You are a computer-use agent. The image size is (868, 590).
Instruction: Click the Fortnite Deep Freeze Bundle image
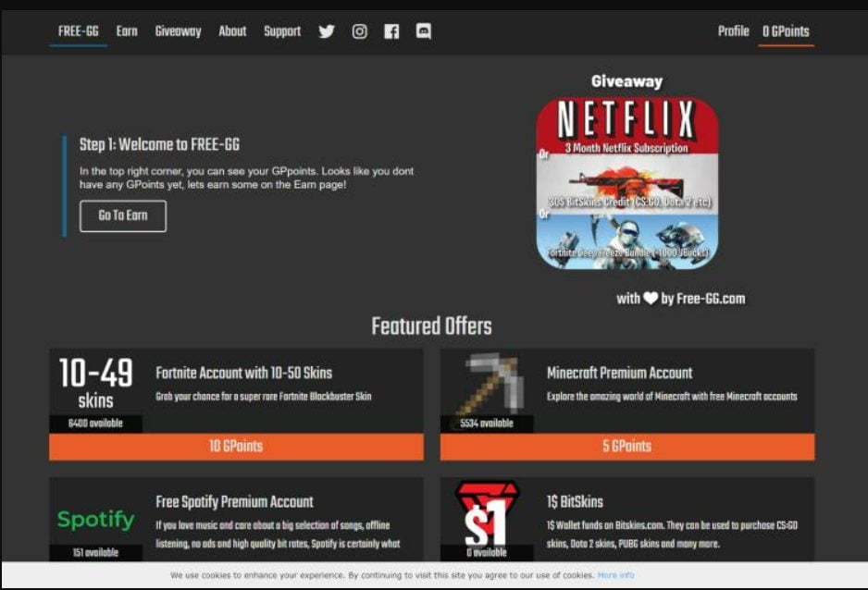click(627, 241)
